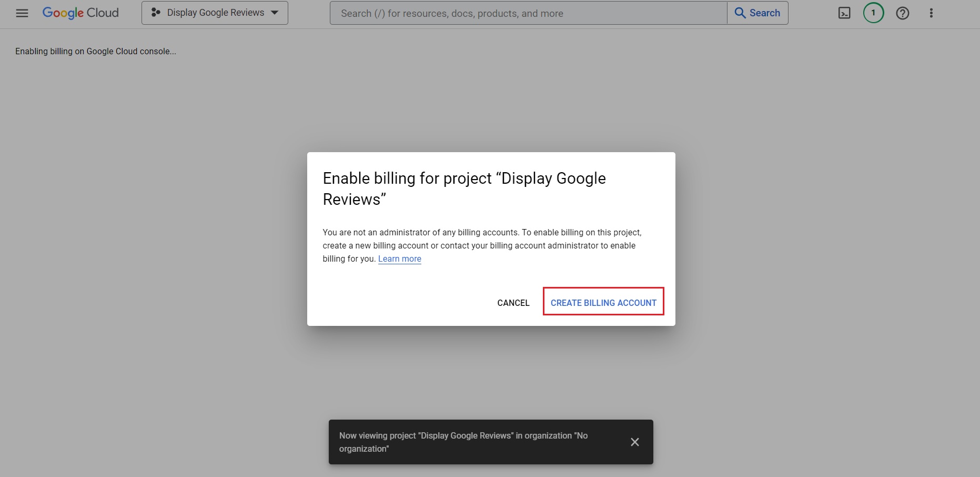Image resolution: width=980 pixels, height=477 pixels.
Task: Select the 'Enabling billing on Google Cloud console...' text
Action: tap(96, 52)
